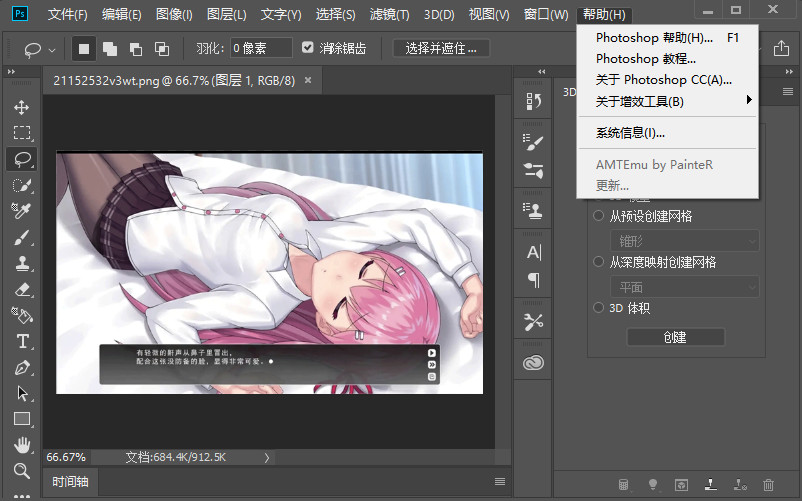The image size is (802, 501).
Task: Close the 21152532v3wt.png document tab
Action: 308,80
